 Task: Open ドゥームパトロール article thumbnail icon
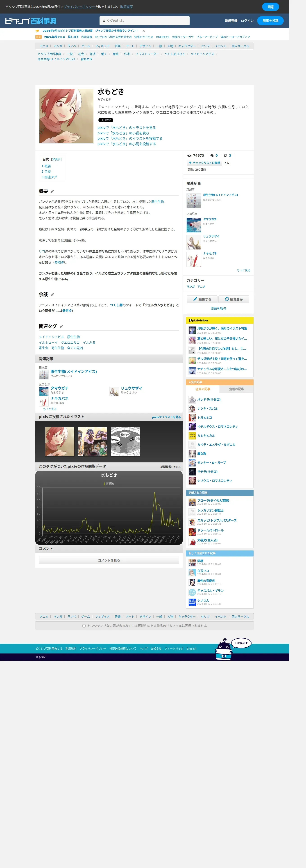pos(192,532)
